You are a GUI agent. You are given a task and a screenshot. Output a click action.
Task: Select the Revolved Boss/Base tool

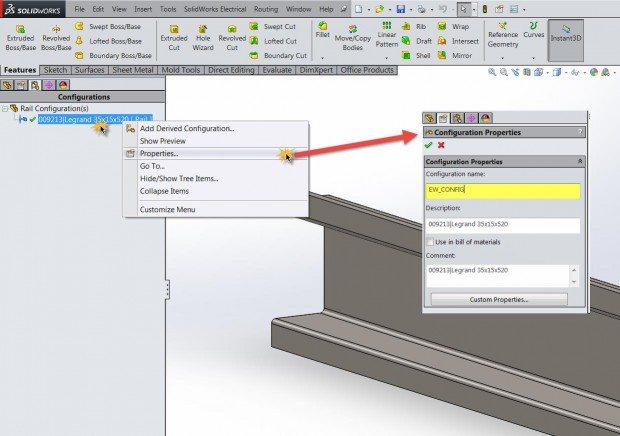tap(57, 37)
